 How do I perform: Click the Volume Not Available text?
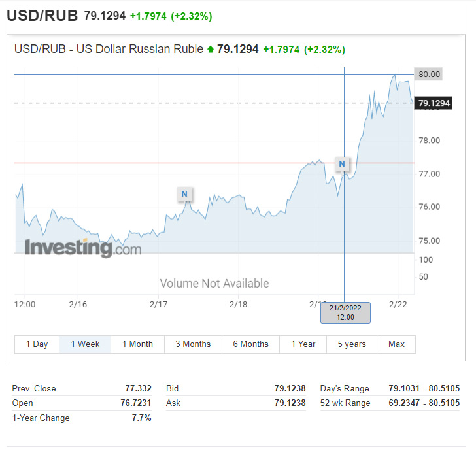click(x=214, y=283)
